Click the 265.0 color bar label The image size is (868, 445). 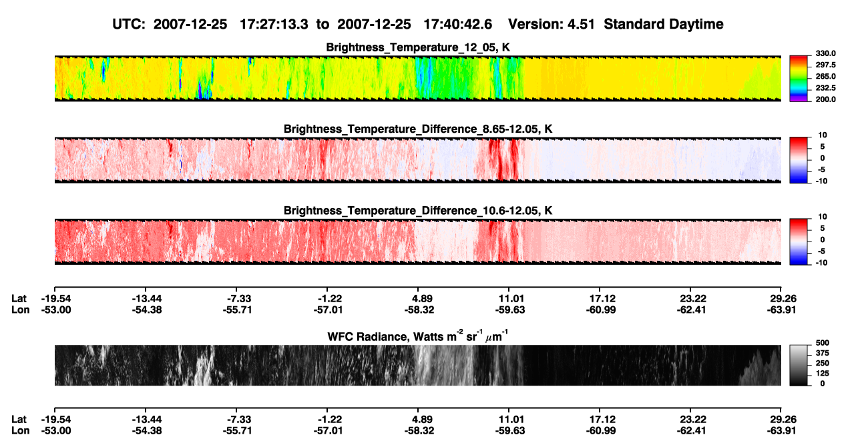click(825, 76)
